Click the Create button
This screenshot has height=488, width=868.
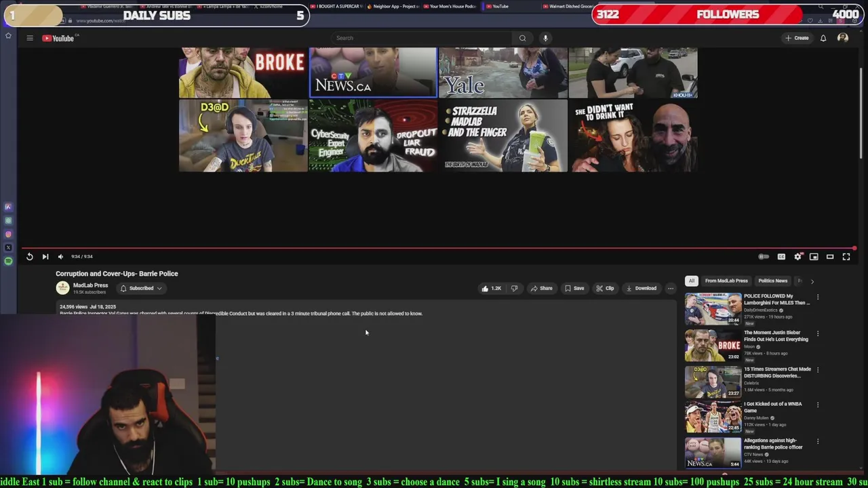[x=797, y=38]
